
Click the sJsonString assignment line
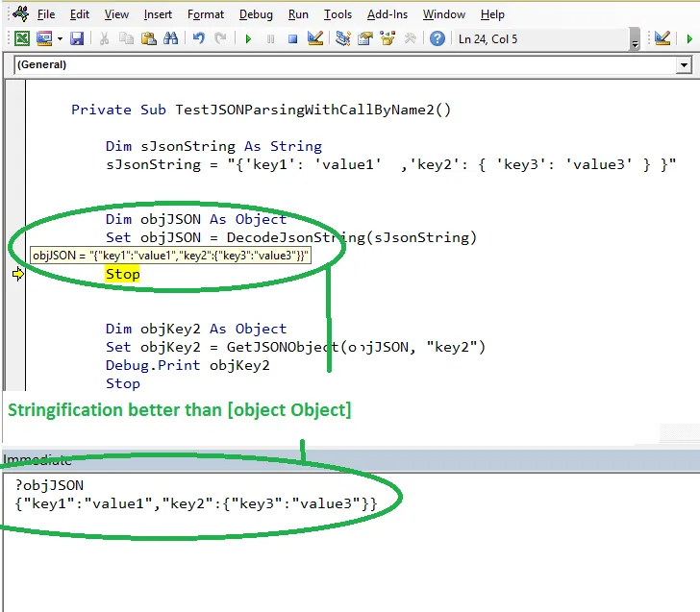(x=391, y=164)
